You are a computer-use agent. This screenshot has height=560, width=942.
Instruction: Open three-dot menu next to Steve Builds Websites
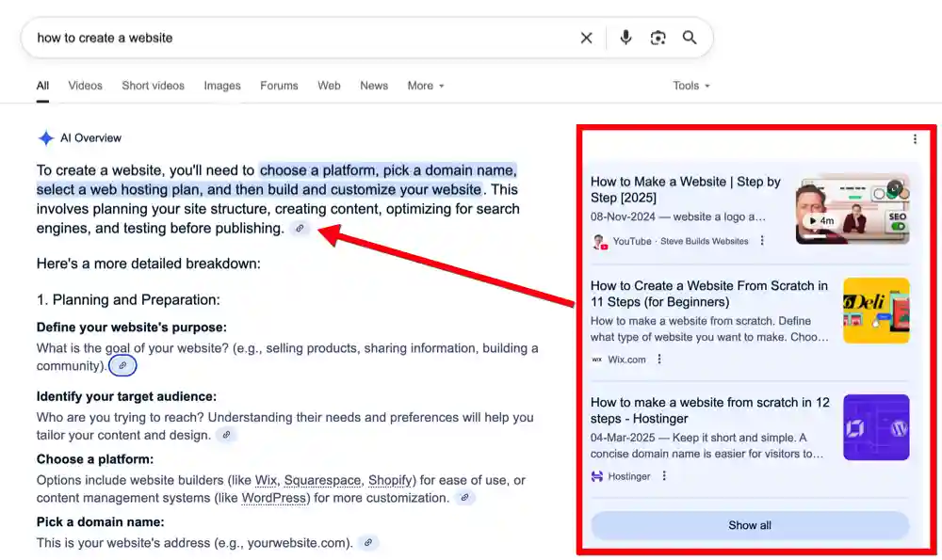tap(762, 241)
